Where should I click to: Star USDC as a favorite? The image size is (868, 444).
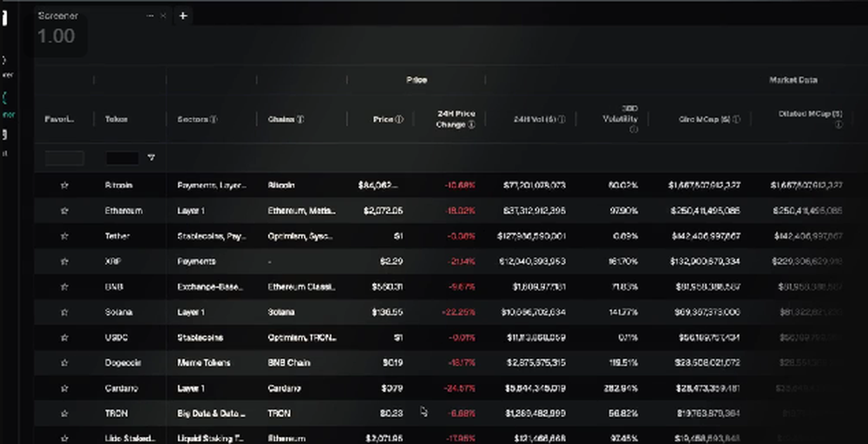[64, 338]
